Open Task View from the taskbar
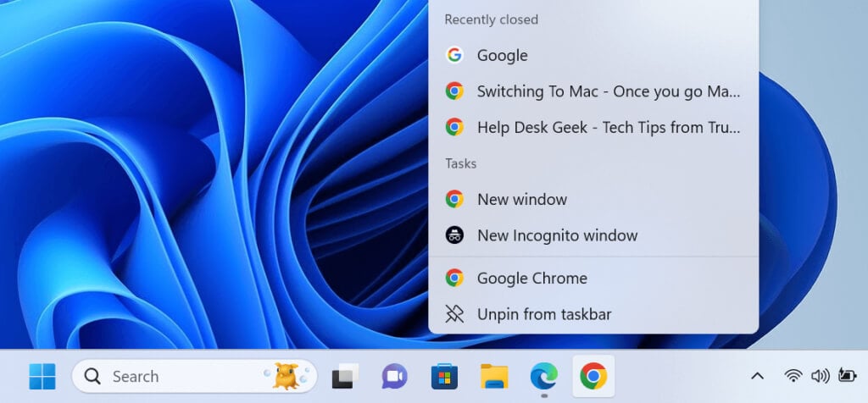 [x=345, y=377]
